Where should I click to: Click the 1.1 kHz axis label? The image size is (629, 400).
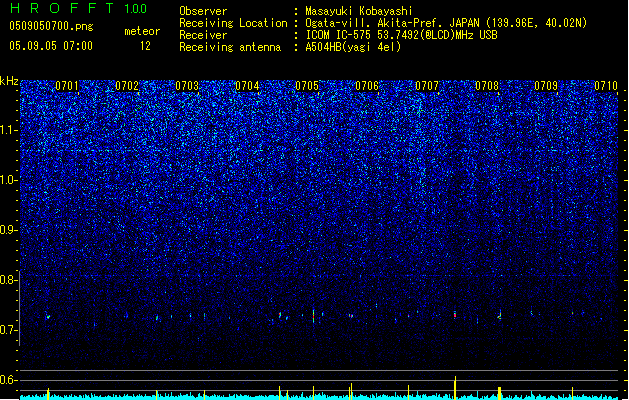[x=9, y=130]
